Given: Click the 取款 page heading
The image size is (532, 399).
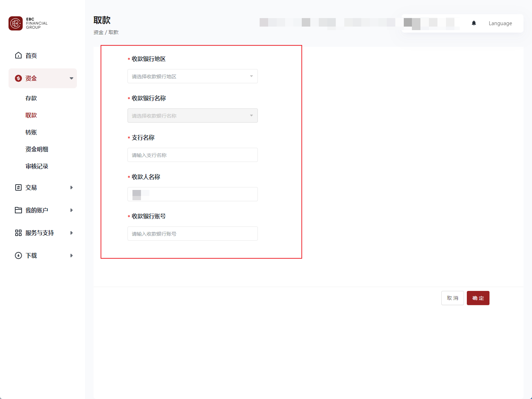Looking at the screenshot, I should coord(102,20).
